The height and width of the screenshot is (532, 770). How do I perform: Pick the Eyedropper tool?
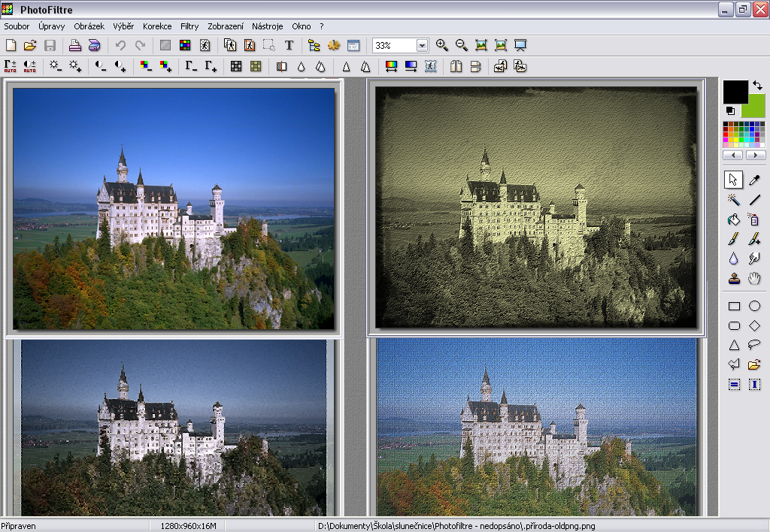[x=754, y=180]
